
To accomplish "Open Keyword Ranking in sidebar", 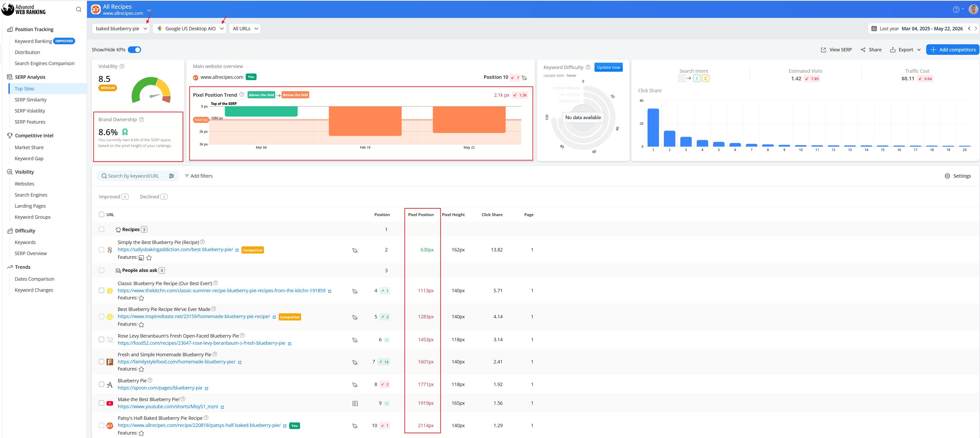I will (33, 41).
